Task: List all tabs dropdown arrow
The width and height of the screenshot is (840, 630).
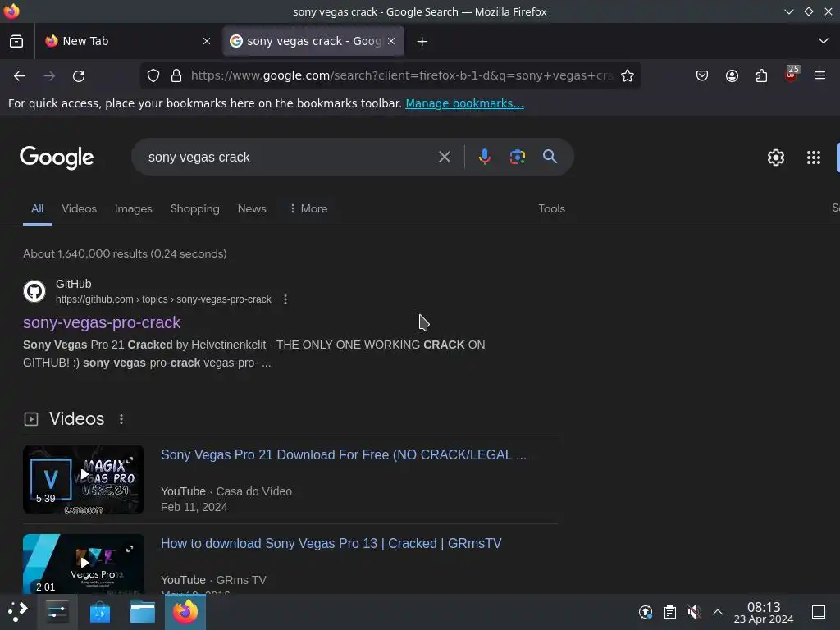Action: 824,41
